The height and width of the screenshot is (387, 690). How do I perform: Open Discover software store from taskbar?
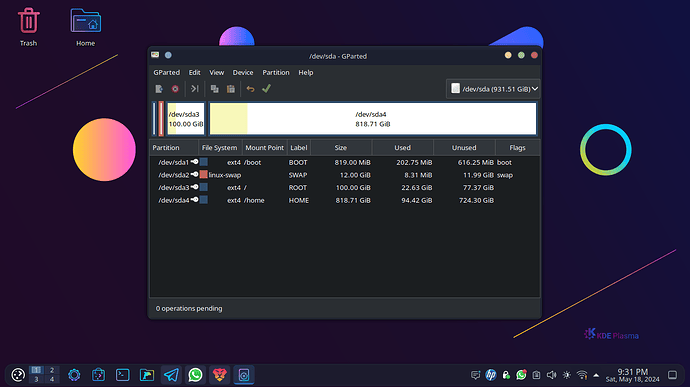point(99,375)
